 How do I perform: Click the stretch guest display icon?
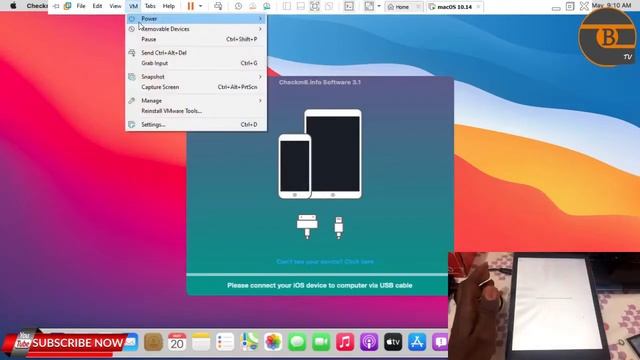369,6
